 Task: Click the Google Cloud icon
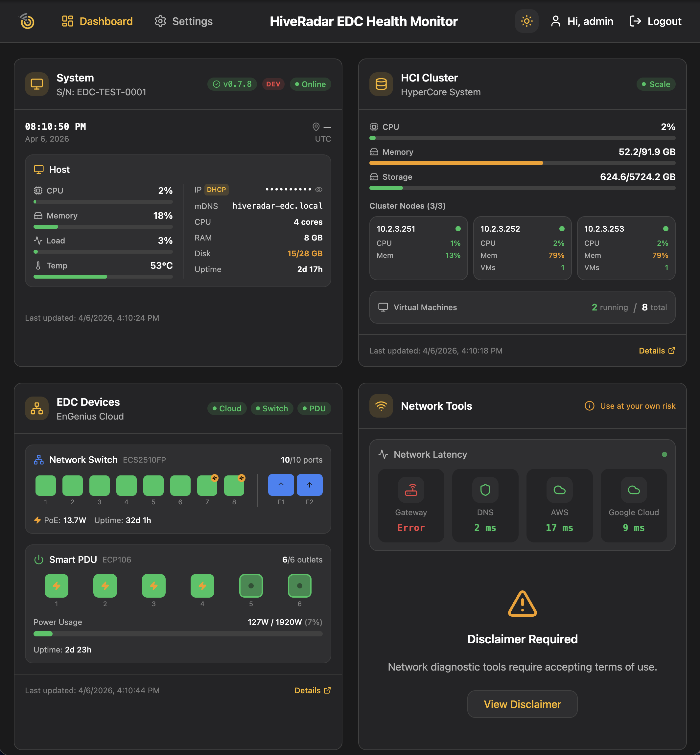tap(634, 490)
